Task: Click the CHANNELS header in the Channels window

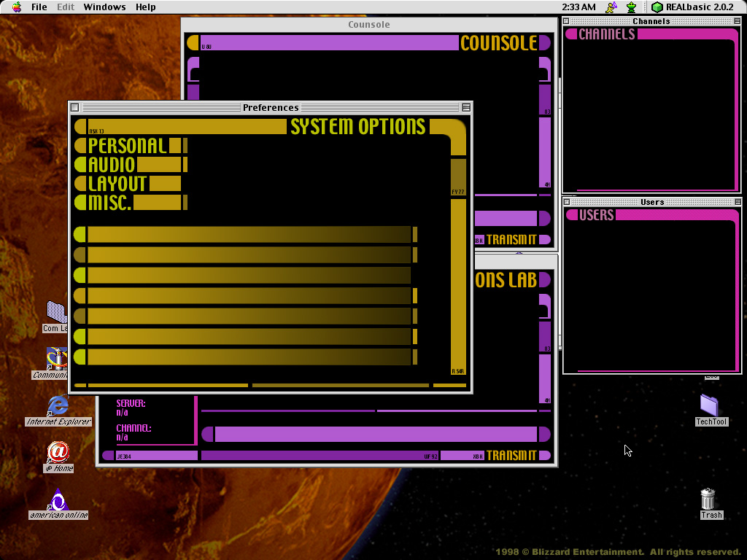Action: point(606,34)
